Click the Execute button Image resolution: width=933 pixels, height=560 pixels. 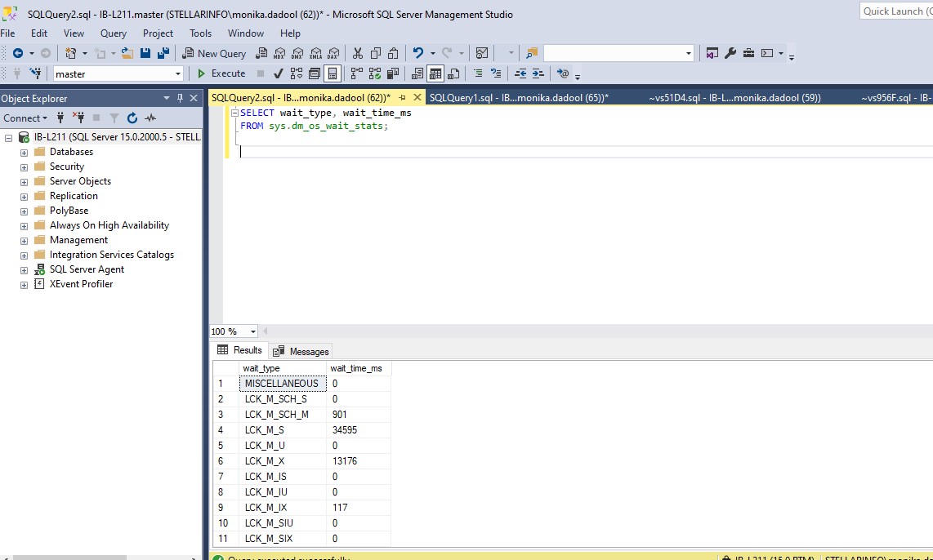point(221,73)
